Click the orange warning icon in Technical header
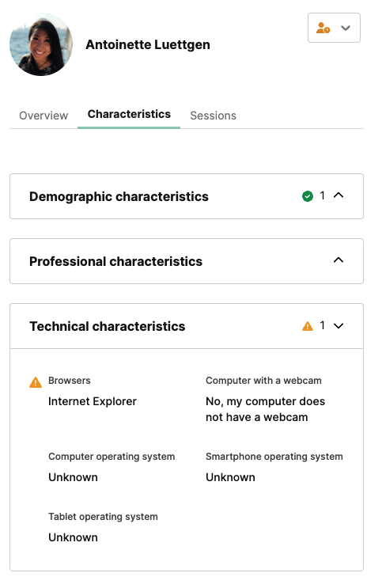382x588 pixels. coord(308,326)
